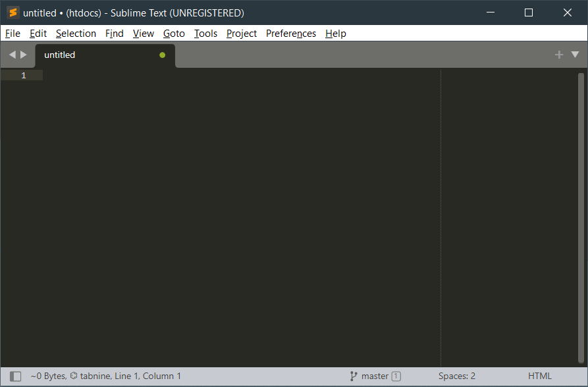Click the git changes count badge

[396, 376]
